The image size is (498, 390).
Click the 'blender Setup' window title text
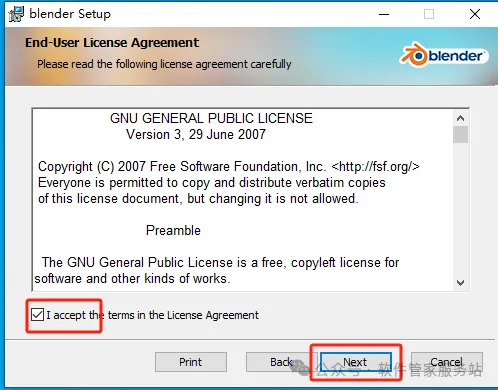(70, 14)
